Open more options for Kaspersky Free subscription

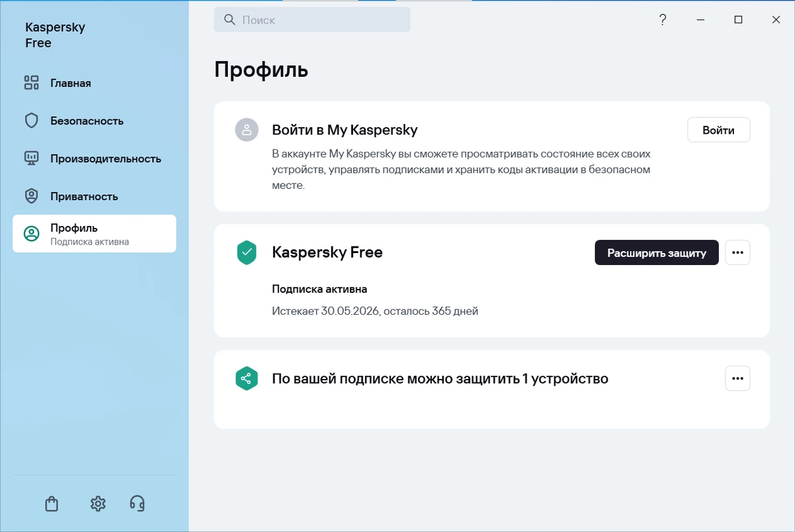tap(738, 252)
